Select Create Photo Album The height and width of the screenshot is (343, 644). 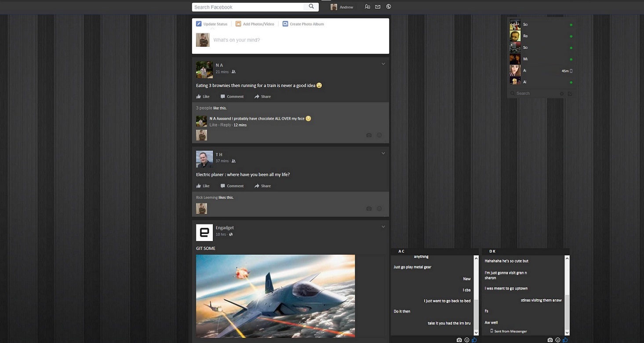tap(305, 24)
